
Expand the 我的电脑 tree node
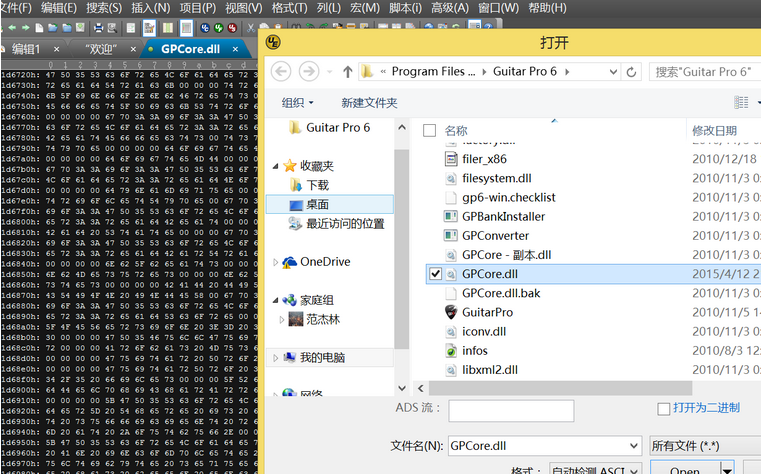[x=275, y=358]
